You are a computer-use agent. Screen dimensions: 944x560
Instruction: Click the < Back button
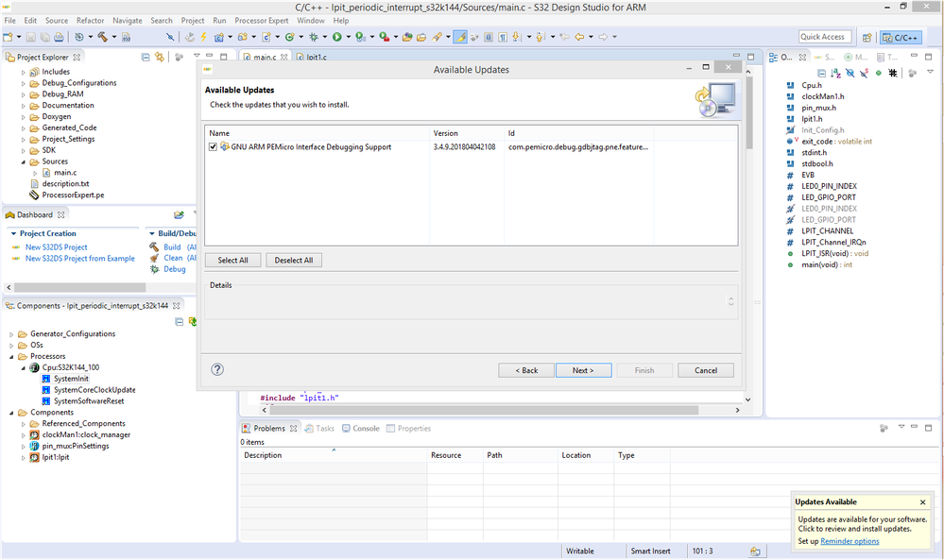[526, 370]
